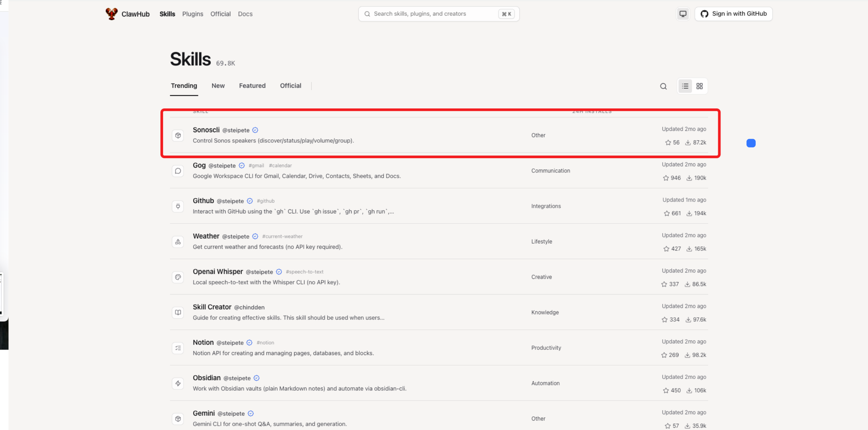Open the Skill Creator skill

tap(212, 307)
